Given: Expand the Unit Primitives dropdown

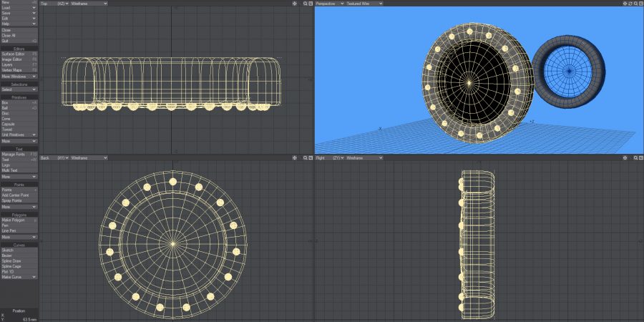Looking at the screenshot, I should (x=19, y=135).
